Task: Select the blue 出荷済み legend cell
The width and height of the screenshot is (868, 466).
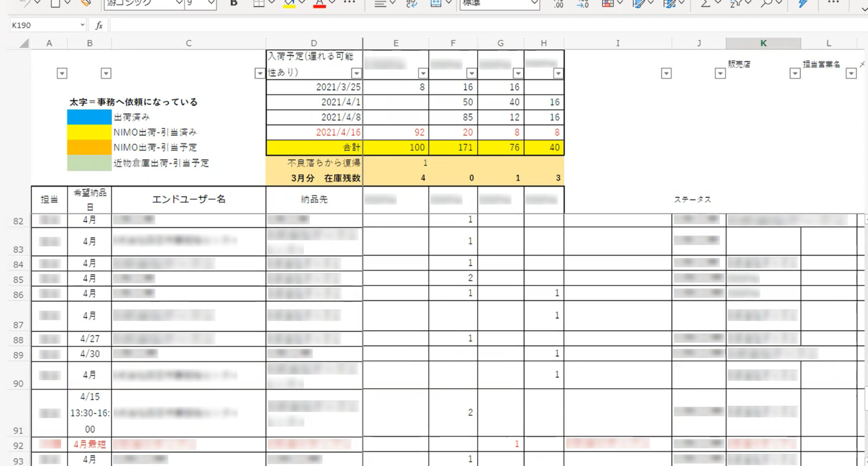Action: [90, 117]
